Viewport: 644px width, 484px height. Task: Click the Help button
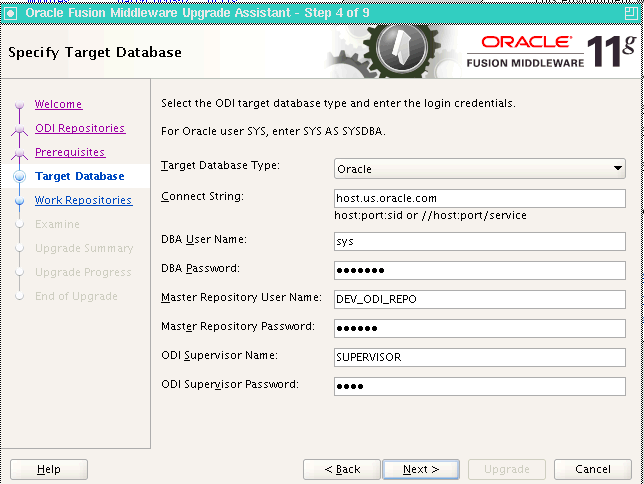coord(49,469)
